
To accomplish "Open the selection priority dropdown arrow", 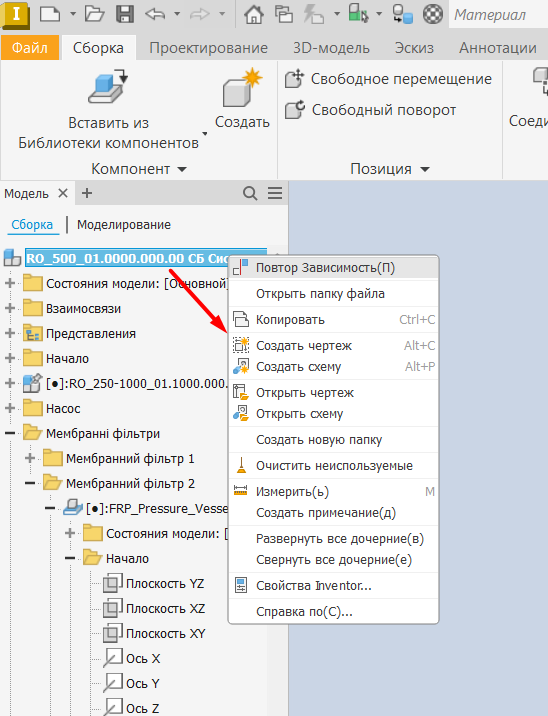I will coord(379,14).
